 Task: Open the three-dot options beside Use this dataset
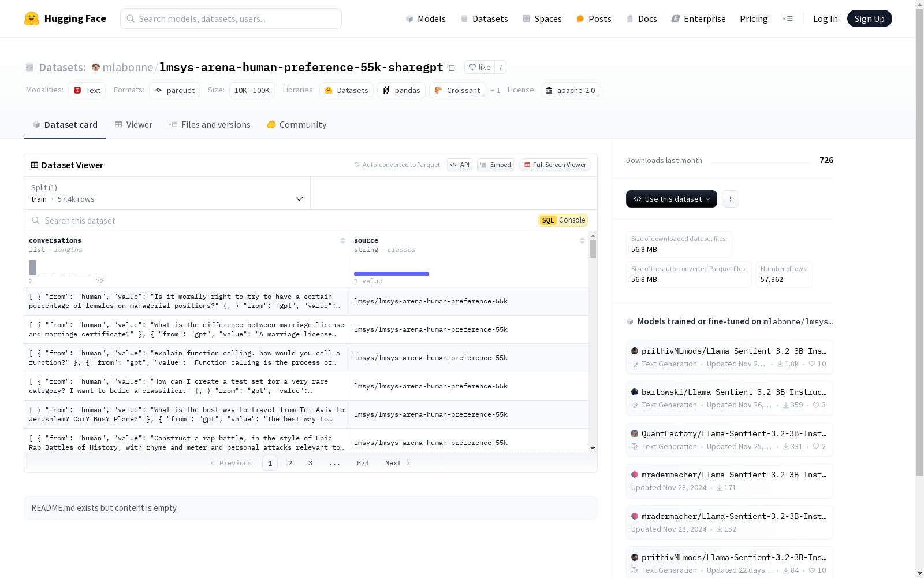coord(731,199)
